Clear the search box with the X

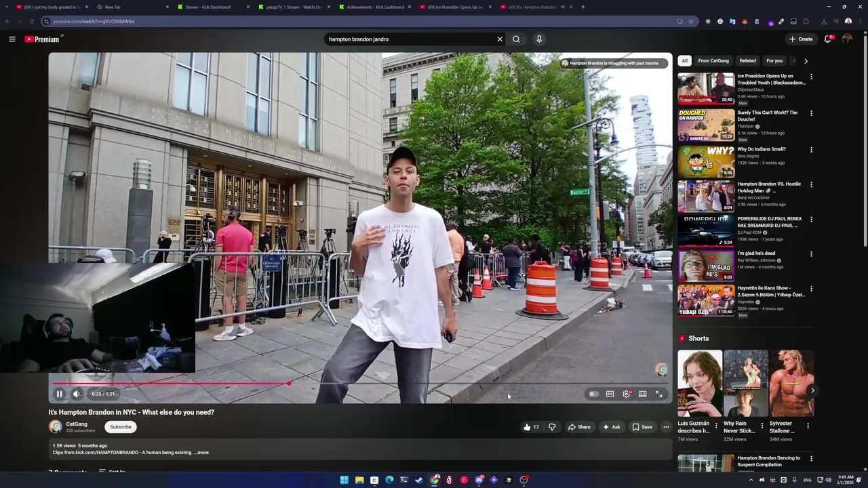[x=500, y=39]
